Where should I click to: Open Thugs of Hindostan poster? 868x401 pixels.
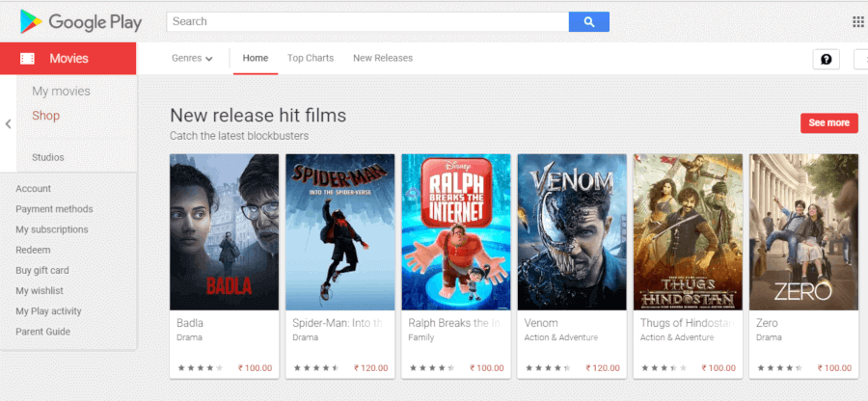pyautogui.click(x=688, y=231)
